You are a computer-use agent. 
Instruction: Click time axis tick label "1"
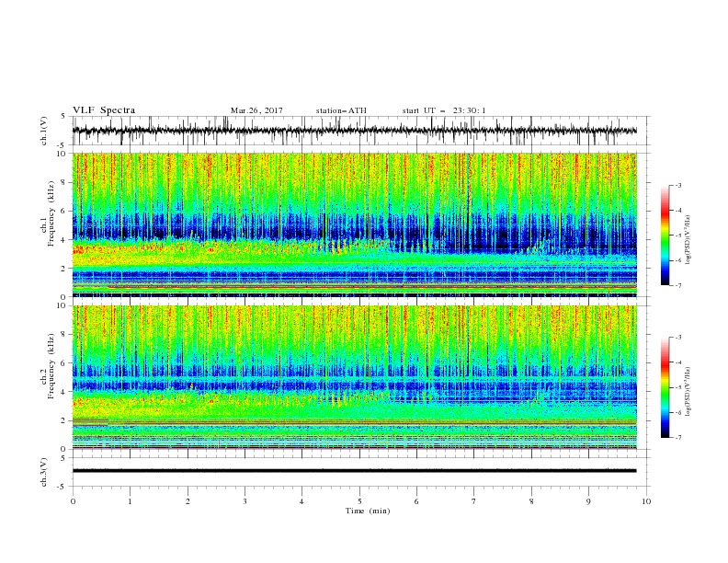[131, 501]
